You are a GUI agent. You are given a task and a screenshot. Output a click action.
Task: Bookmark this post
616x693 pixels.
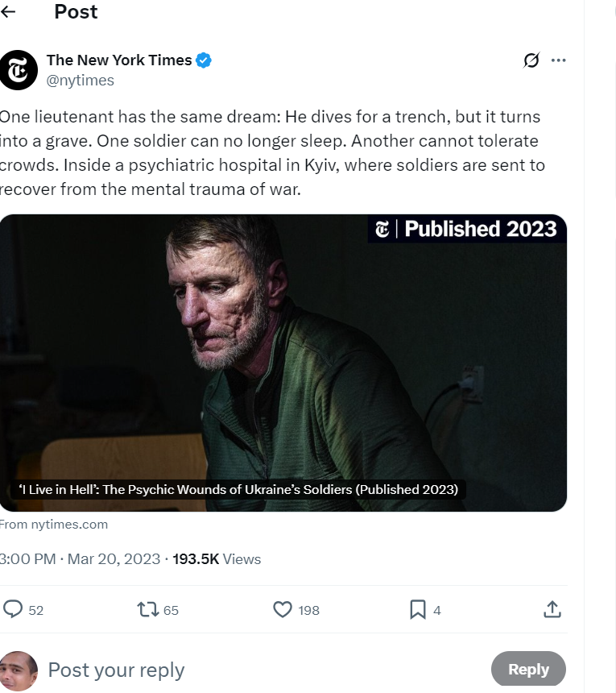[x=418, y=609]
